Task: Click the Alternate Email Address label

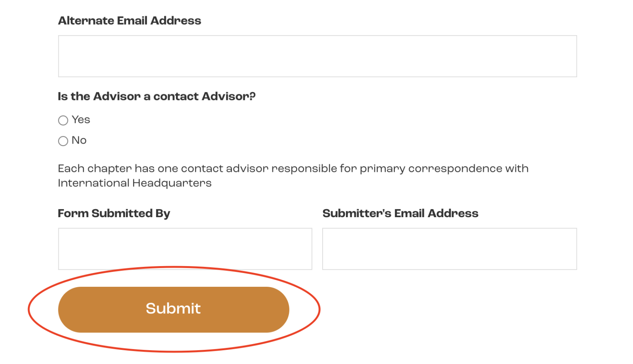Action: (x=130, y=21)
